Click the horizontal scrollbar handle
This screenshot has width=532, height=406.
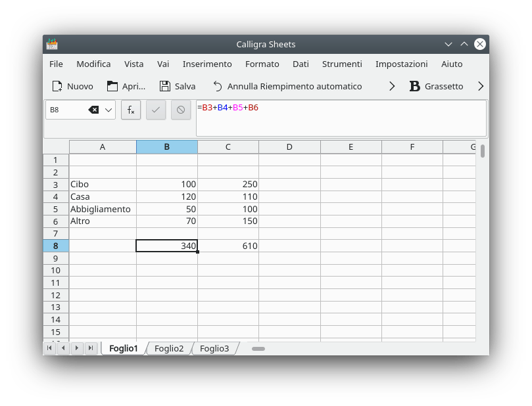[x=258, y=348]
